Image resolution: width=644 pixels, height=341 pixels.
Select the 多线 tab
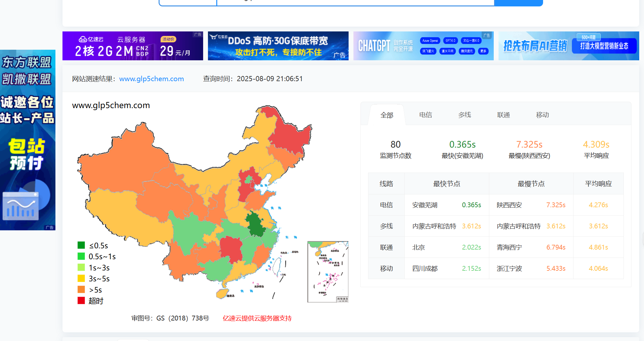(x=465, y=115)
